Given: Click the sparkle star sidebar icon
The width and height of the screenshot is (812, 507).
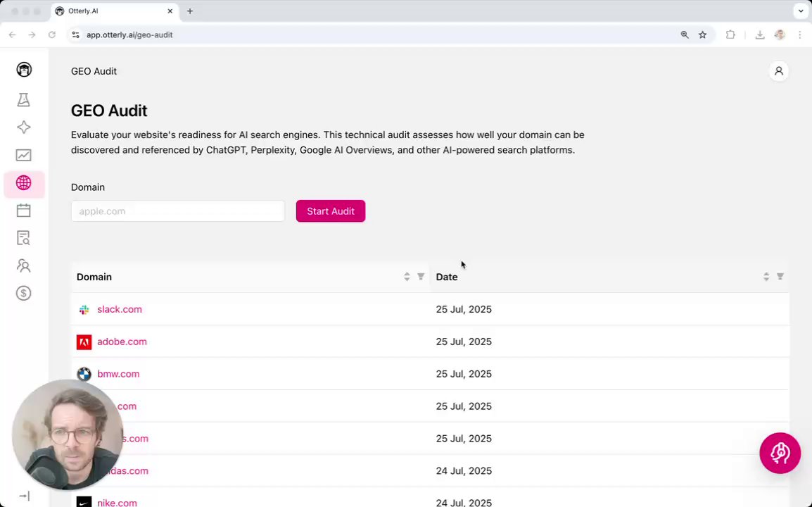Looking at the screenshot, I should point(24,127).
